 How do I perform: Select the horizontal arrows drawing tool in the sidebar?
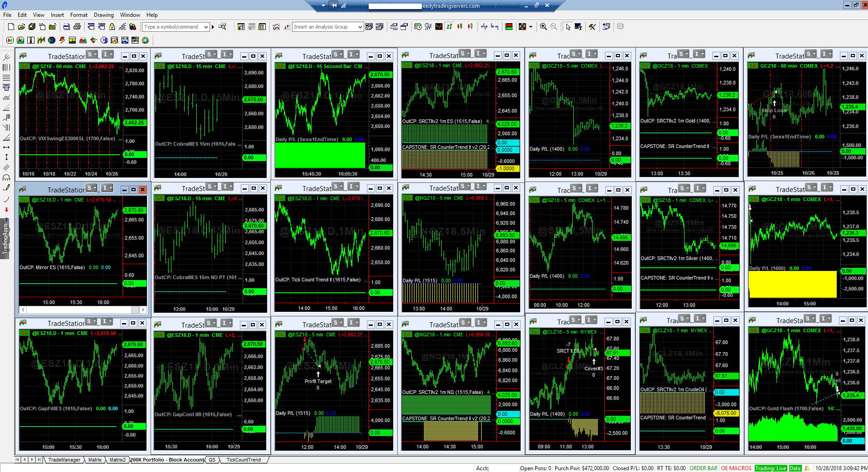point(6,147)
